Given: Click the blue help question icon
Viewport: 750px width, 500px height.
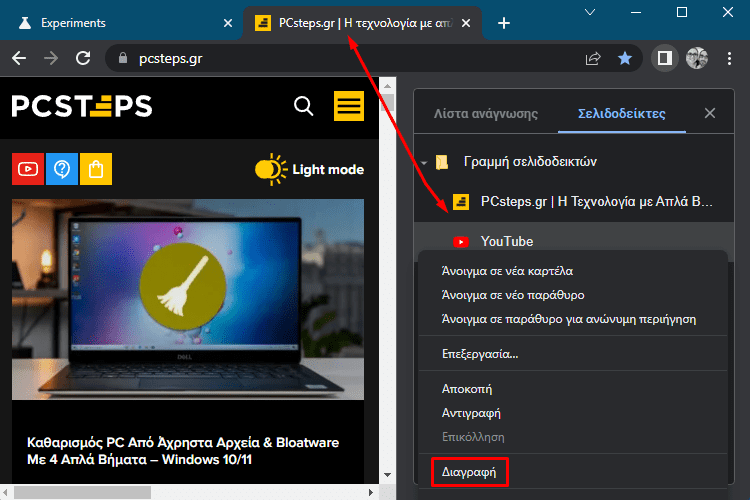Looking at the screenshot, I should click(62, 169).
